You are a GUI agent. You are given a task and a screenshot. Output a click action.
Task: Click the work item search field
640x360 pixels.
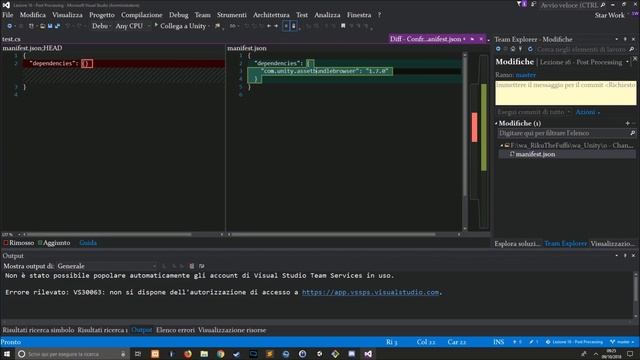581,49
